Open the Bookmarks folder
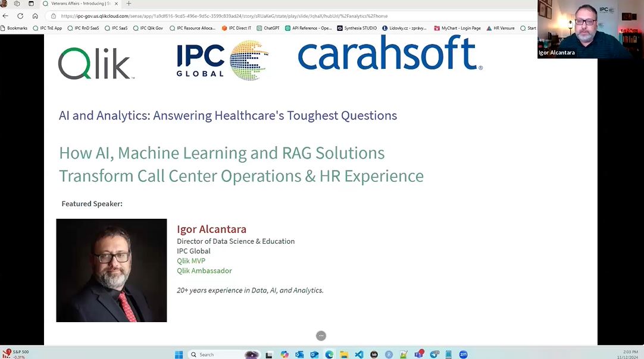The width and height of the screenshot is (644, 359). tap(14, 28)
